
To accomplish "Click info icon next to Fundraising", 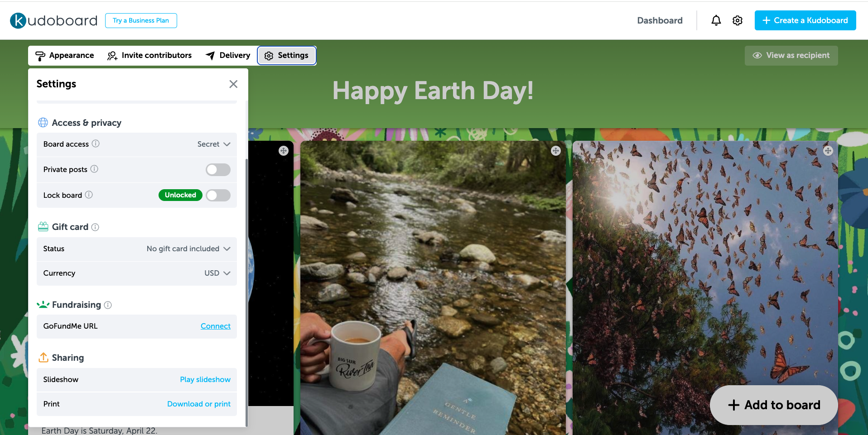I will coord(108,305).
